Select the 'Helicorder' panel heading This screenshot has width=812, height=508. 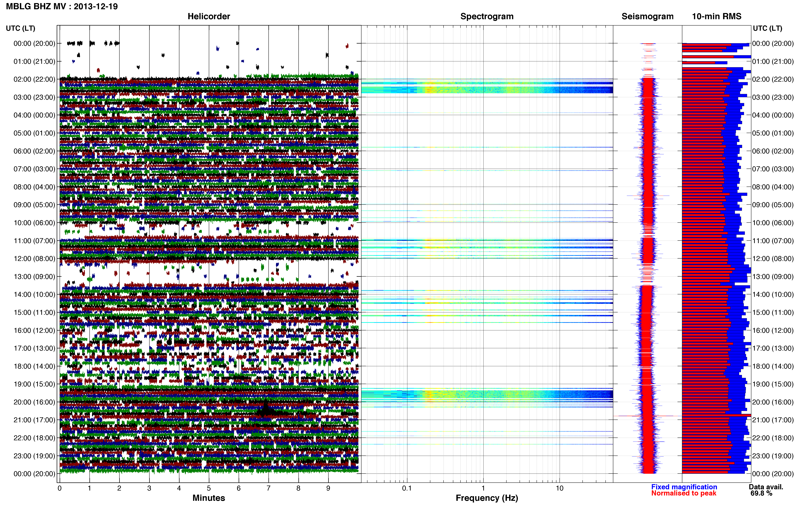click(x=209, y=16)
